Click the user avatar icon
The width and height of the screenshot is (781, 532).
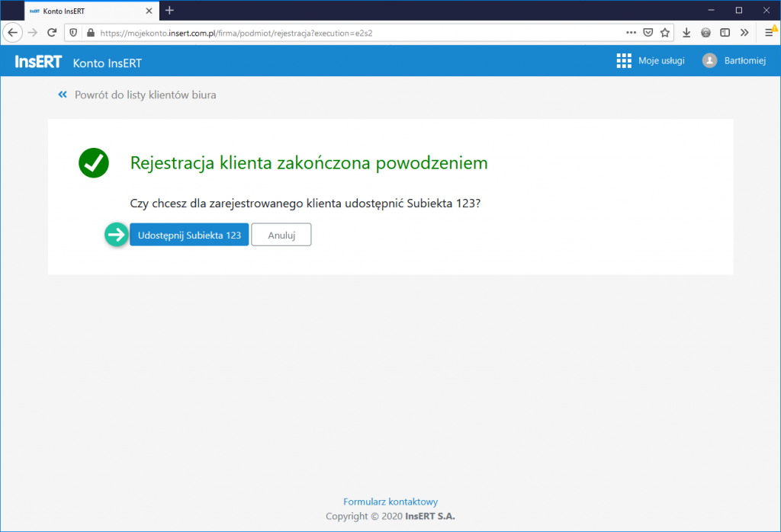(x=709, y=61)
